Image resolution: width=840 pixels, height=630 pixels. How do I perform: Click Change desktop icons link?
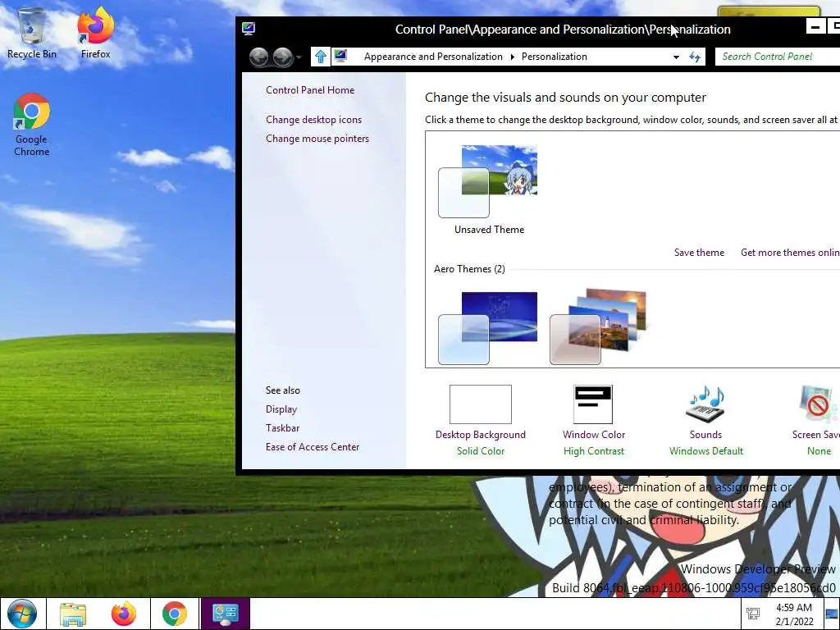tap(313, 120)
